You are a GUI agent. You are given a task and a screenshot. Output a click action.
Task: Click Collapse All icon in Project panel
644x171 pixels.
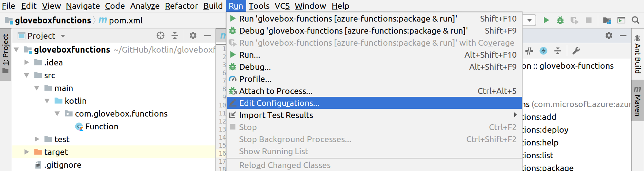tap(175, 35)
